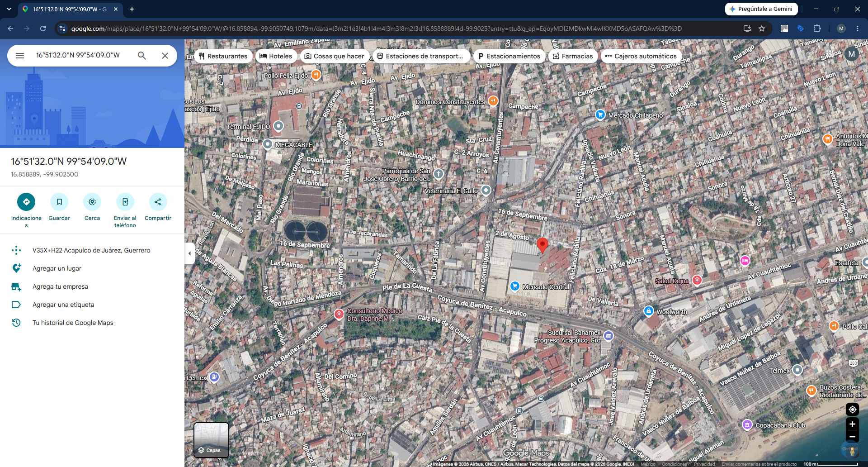868x467 pixels.
Task: View site information icon in address bar
Action: [x=62, y=29]
